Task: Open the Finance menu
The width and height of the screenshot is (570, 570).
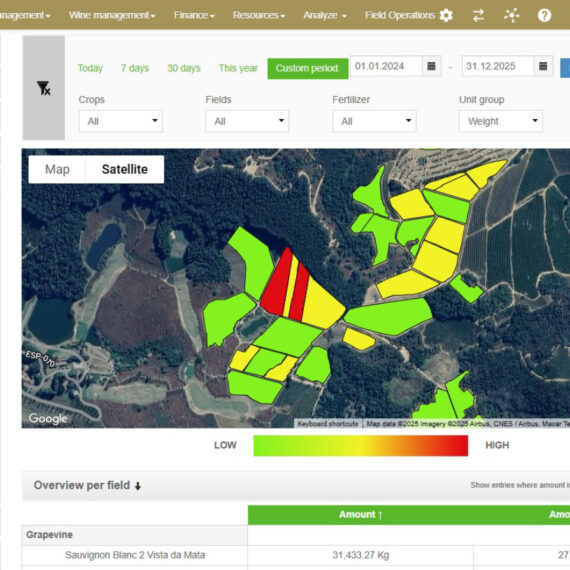Action: (194, 15)
